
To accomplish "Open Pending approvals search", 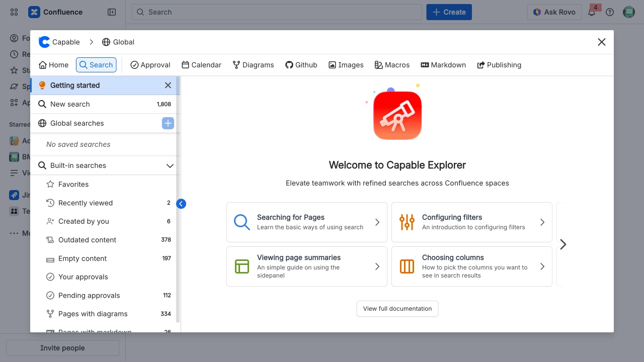I will point(103,296).
